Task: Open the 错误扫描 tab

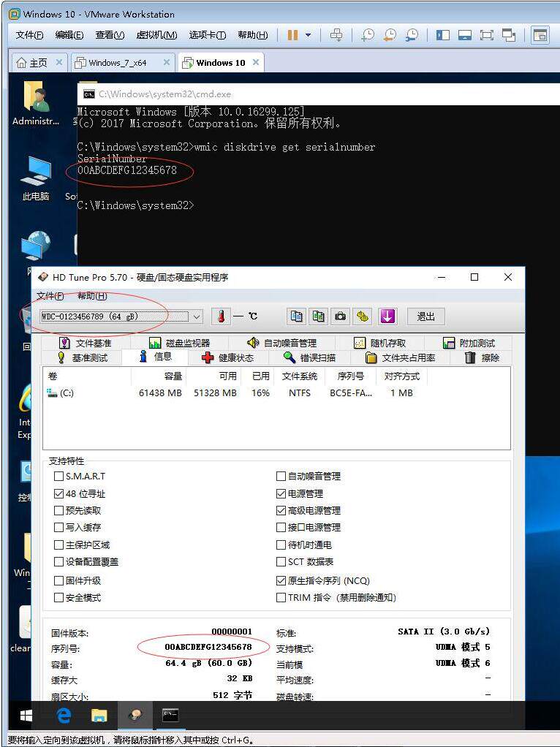Action: [309, 357]
